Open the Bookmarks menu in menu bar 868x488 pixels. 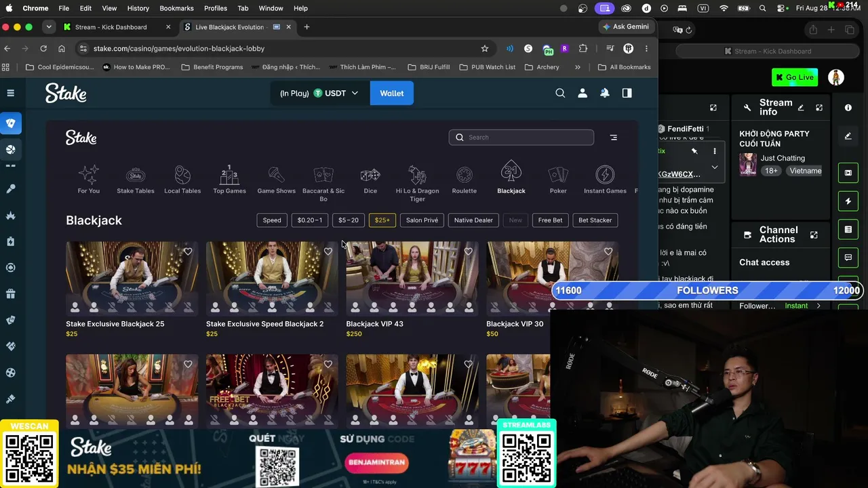[x=176, y=8]
